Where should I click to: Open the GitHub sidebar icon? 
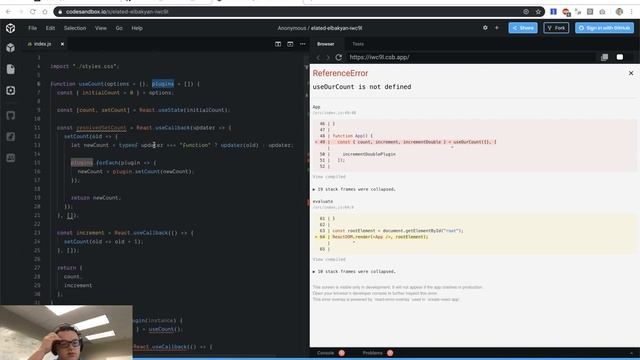tap(11, 116)
